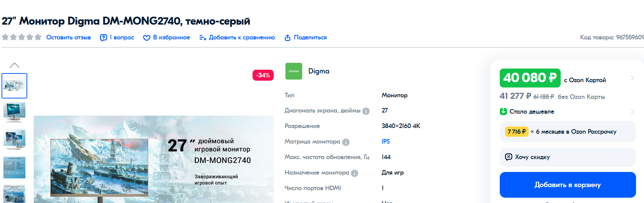Click Стало дешевле label
The width and height of the screenshot is (644, 203).
(x=532, y=111)
